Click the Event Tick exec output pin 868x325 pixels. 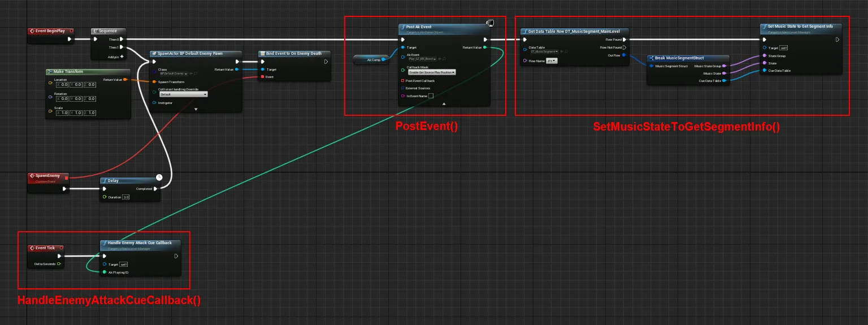59,255
